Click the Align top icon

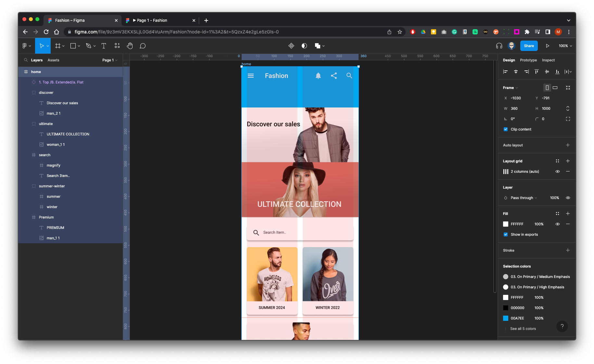point(537,71)
